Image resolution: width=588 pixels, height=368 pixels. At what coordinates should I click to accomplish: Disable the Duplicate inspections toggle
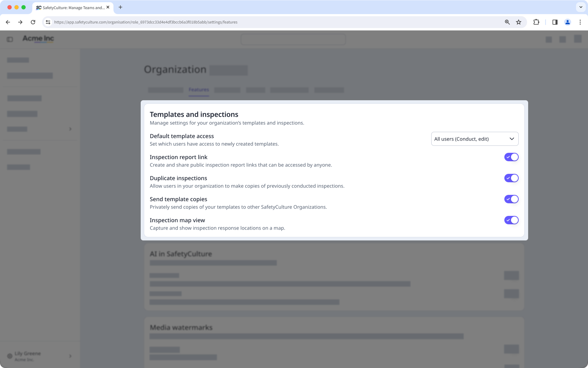coord(511,178)
